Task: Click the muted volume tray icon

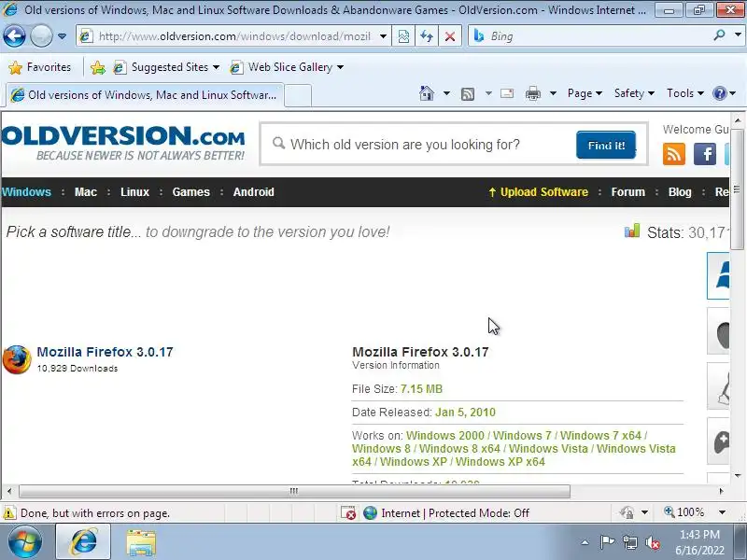Action: [x=652, y=542]
